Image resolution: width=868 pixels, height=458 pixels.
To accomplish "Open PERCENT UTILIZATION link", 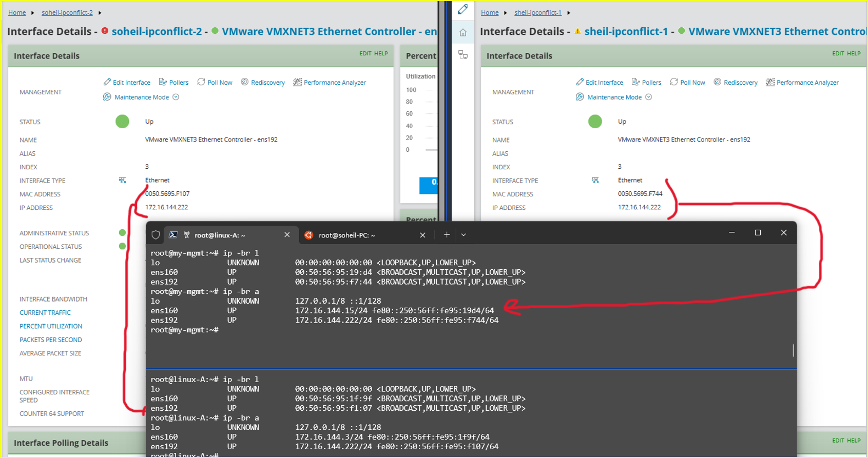I will [x=51, y=326].
